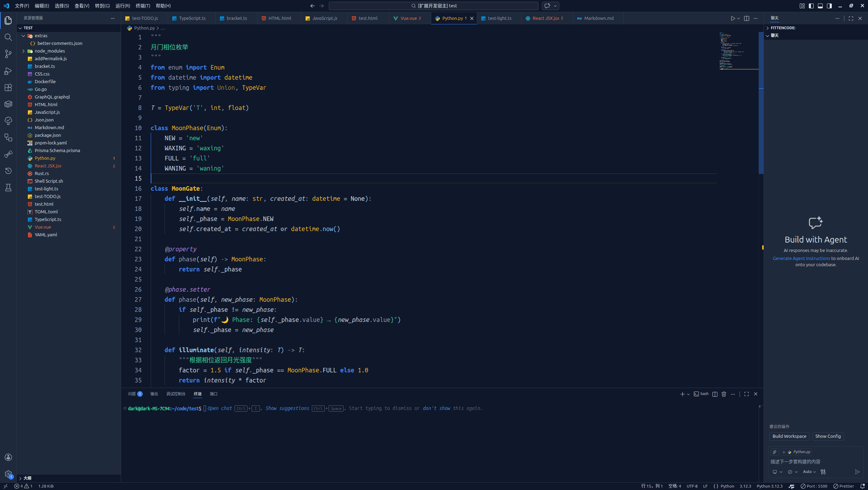Viewport: 868px width, 490px height.
Task: Expand the node_modules folder
Action: [23, 51]
